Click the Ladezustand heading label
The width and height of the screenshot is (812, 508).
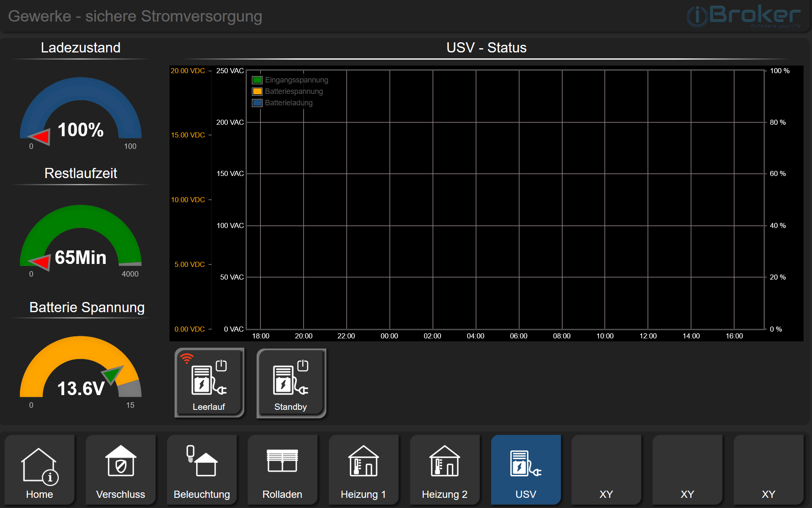click(81, 48)
